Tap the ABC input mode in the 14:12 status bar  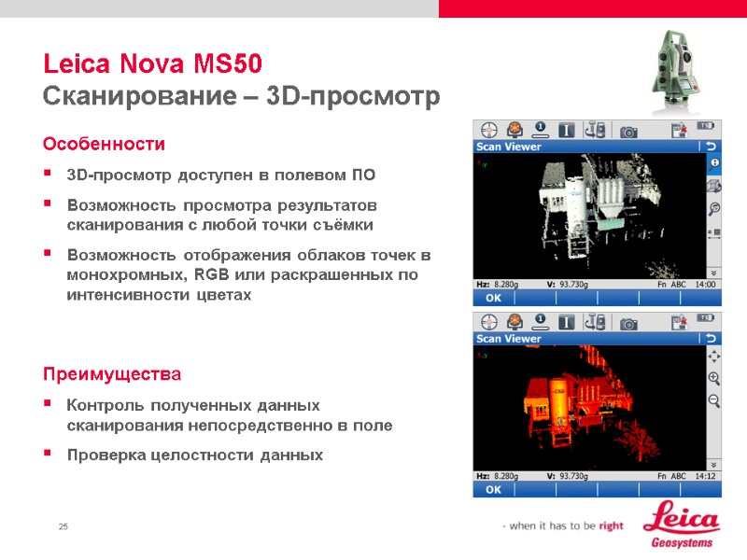(x=679, y=476)
